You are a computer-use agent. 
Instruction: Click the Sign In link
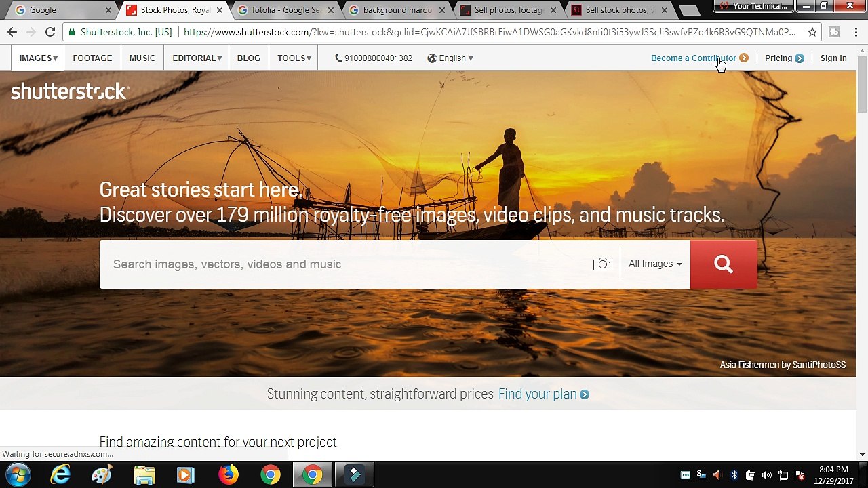[x=833, y=58]
